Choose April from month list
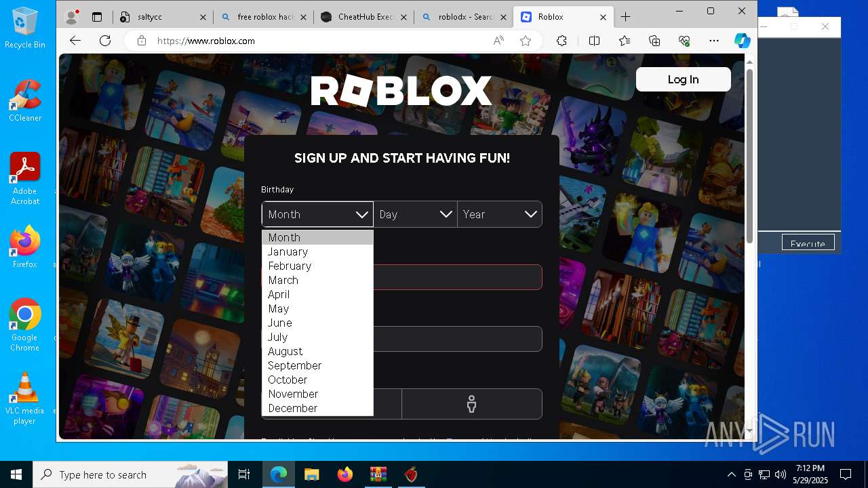The image size is (868, 488). [317, 294]
